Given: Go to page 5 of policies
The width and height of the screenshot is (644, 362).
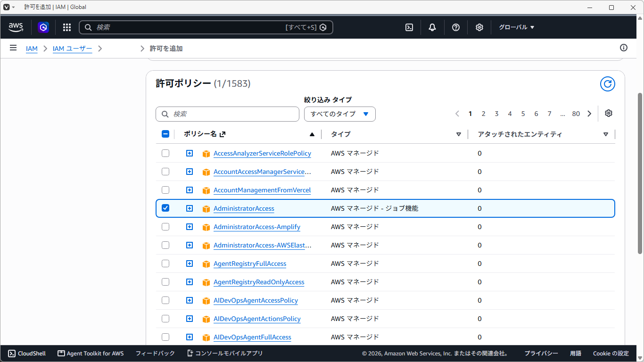Looking at the screenshot, I should tap(523, 114).
